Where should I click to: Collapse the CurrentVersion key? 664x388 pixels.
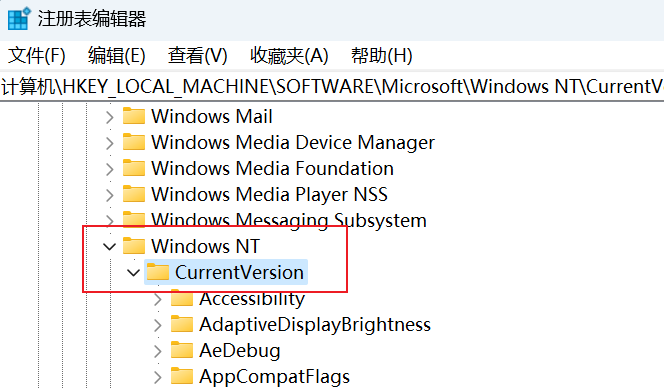(x=133, y=272)
